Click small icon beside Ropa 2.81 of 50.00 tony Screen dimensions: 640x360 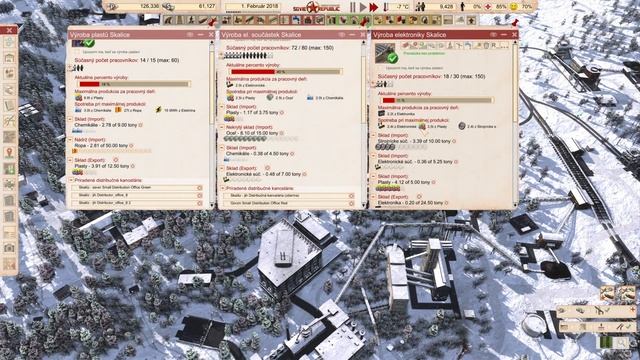click(131, 146)
